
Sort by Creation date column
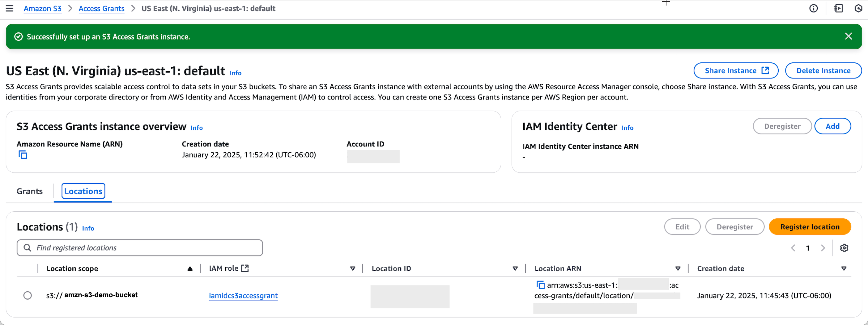[x=844, y=268]
